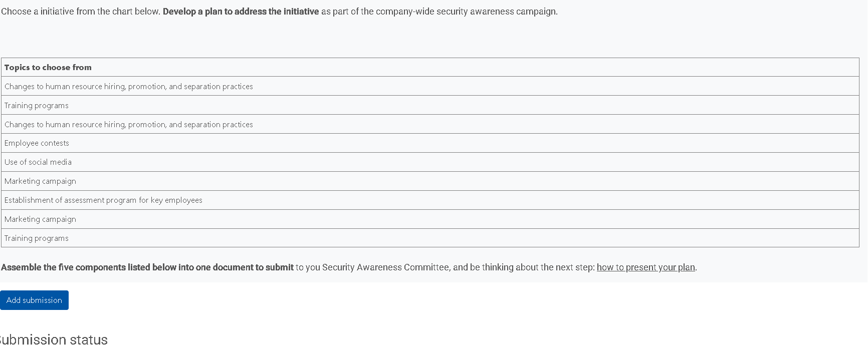The height and width of the screenshot is (345, 868).
Task: Click the "Security Awareness Committee" words
Action: coord(385,267)
